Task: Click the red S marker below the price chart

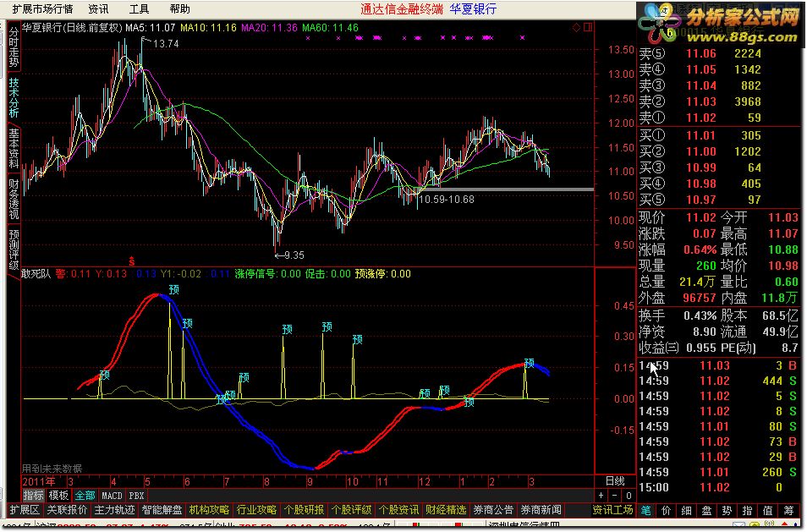Action: tap(132, 261)
